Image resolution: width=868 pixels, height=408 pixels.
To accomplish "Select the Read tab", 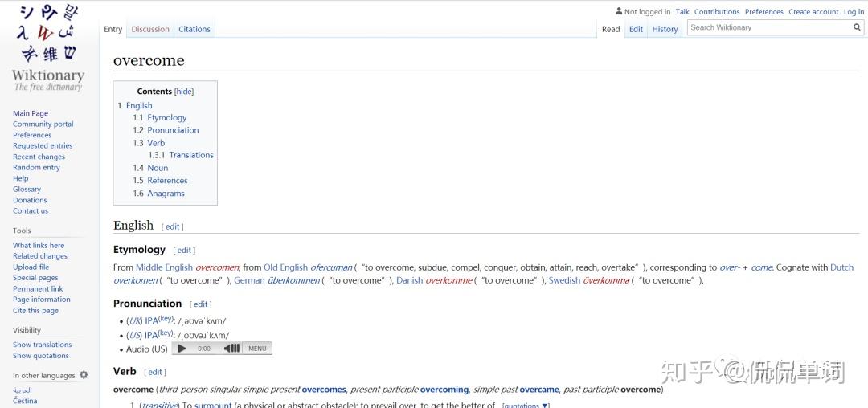I will coord(611,29).
